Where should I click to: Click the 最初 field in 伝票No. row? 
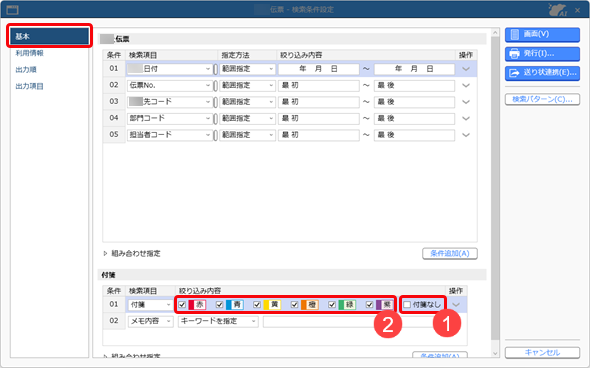click(319, 85)
